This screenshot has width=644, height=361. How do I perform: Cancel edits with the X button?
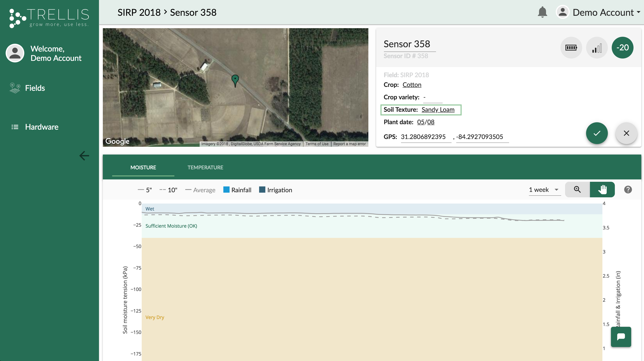[626, 133]
